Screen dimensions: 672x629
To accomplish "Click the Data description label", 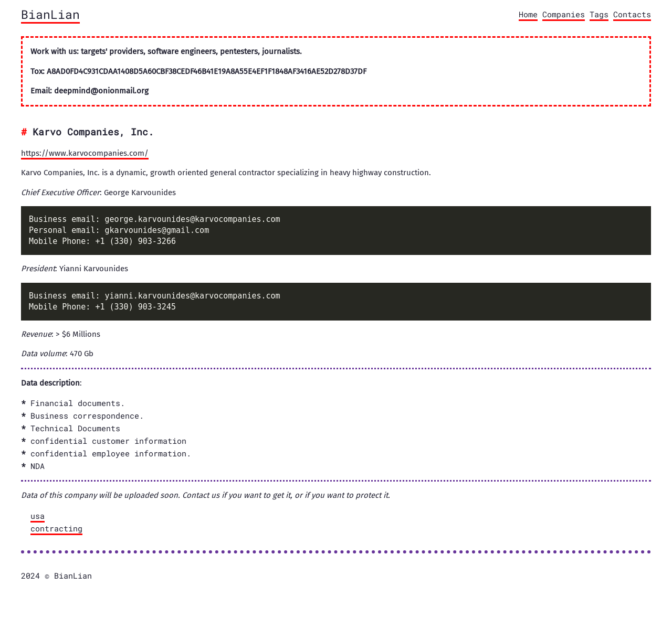I will tap(50, 383).
